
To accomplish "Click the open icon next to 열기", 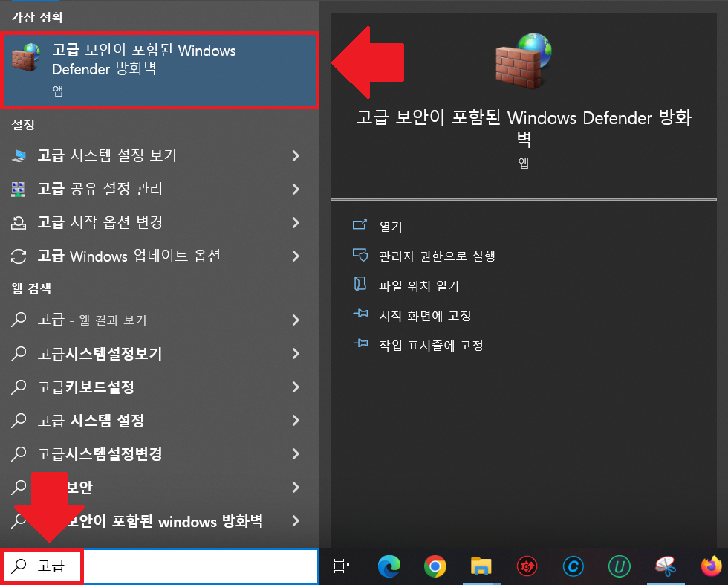I will [x=360, y=225].
